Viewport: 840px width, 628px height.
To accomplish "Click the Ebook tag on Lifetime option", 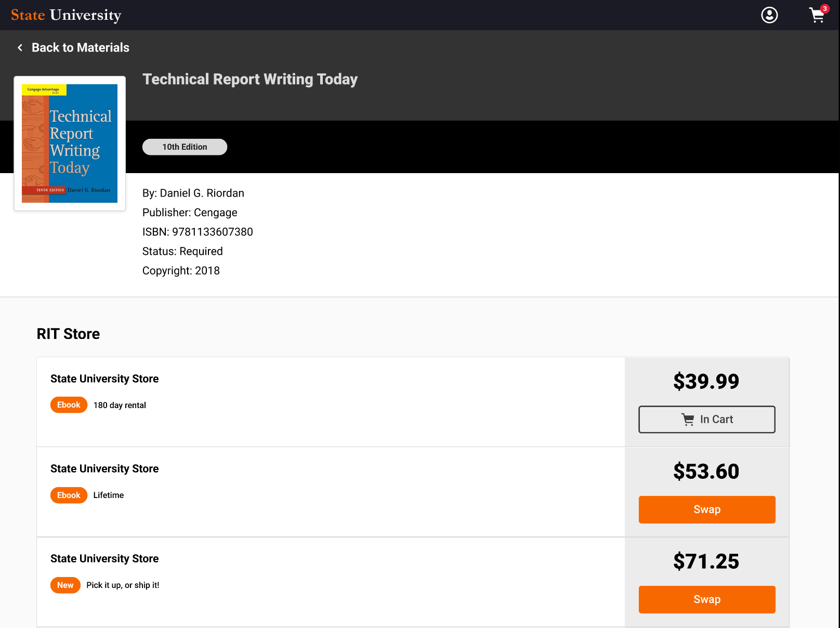I will click(69, 495).
